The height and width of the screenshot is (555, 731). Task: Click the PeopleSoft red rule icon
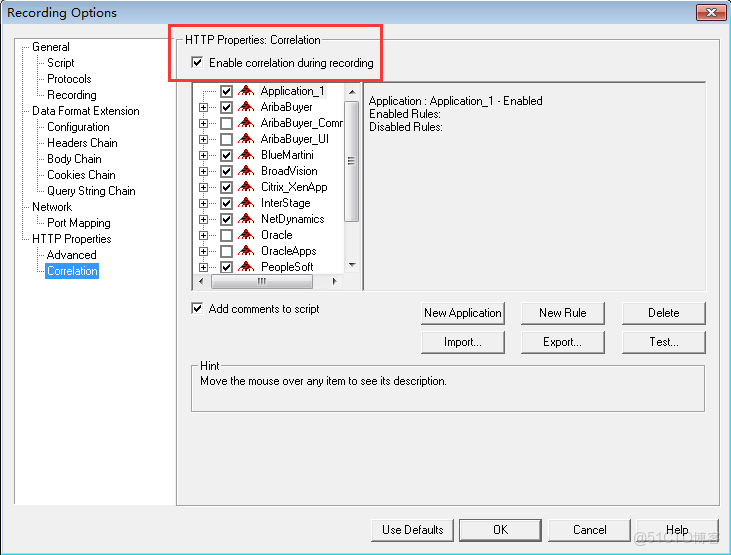pyautogui.click(x=246, y=267)
